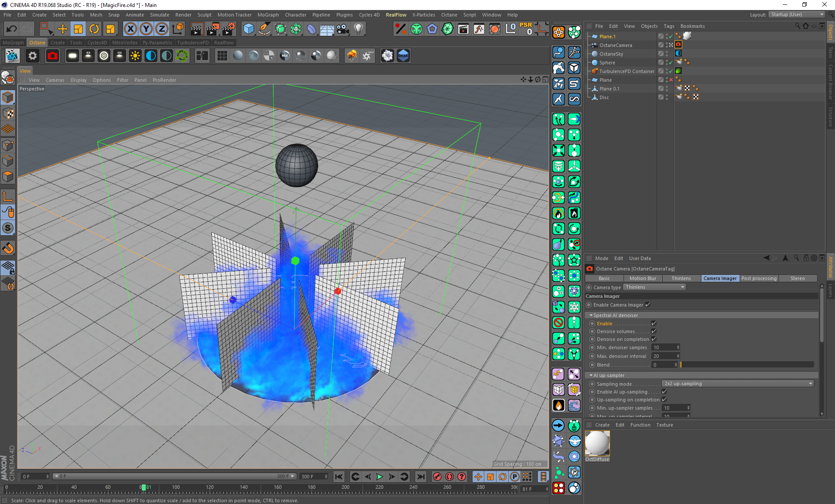
Task: Open Octane settings gear icon
Action: 33,56
